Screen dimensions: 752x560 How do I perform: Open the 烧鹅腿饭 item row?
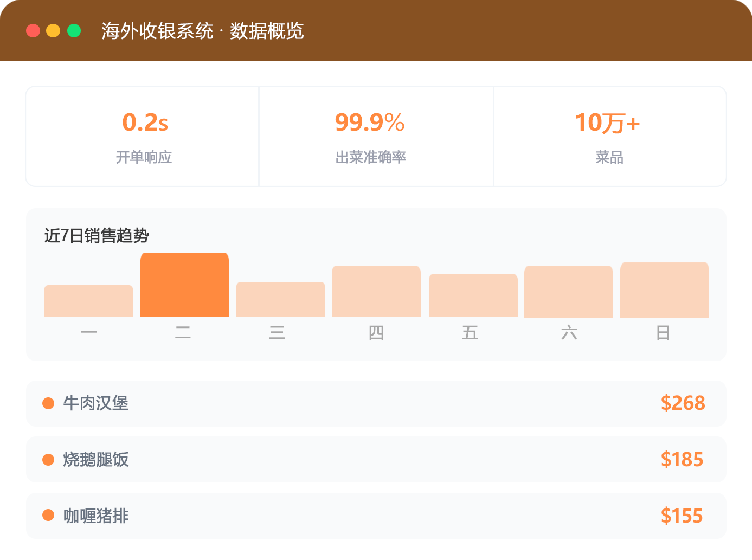pyautogui.click(x=376, y=460)
